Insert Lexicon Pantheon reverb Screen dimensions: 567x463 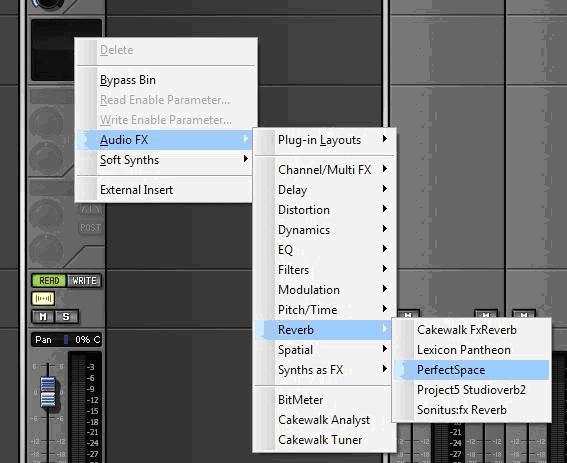[x=472, y=350]
